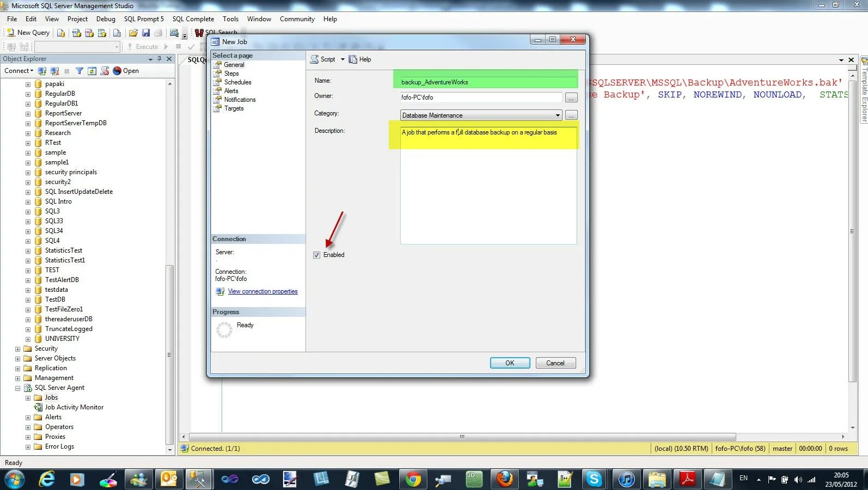Expand the Operators folder

(28, 427)
